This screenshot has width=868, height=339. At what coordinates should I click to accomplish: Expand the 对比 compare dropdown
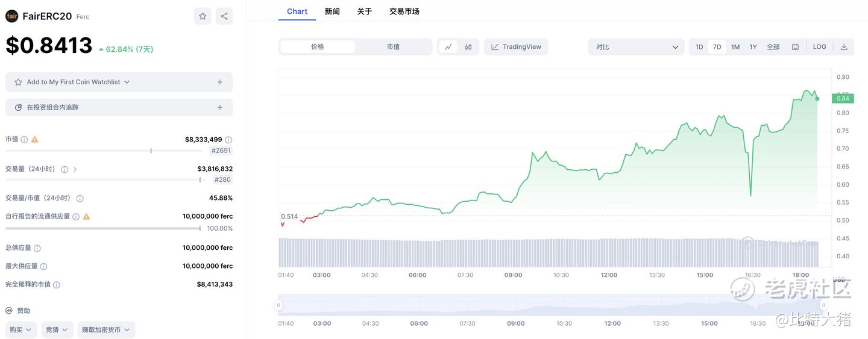coord(636,47)
